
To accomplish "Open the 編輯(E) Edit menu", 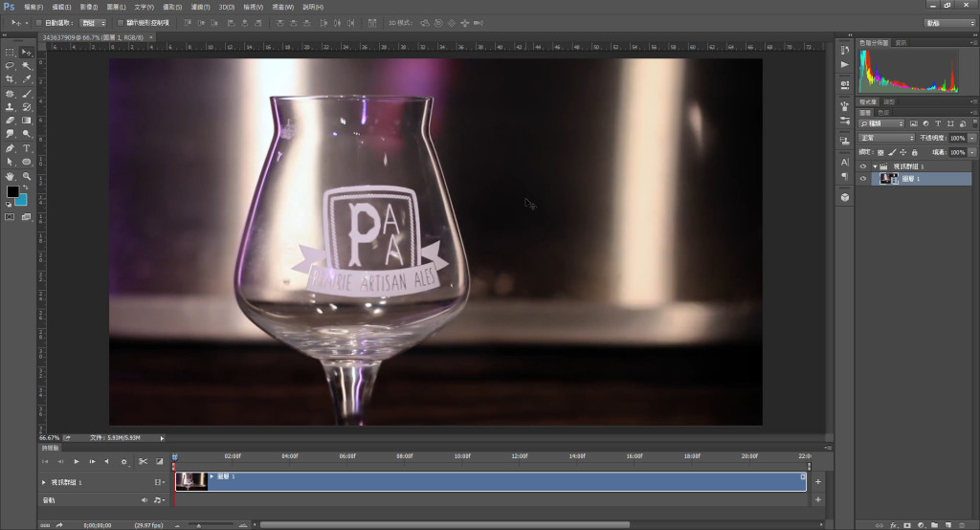I will pos(61,7).
